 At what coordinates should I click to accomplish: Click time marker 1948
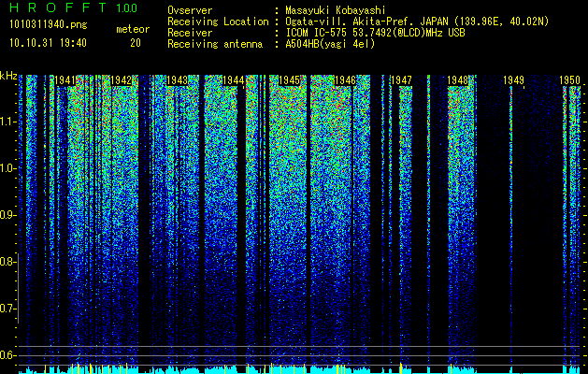(x=457, y=80)
